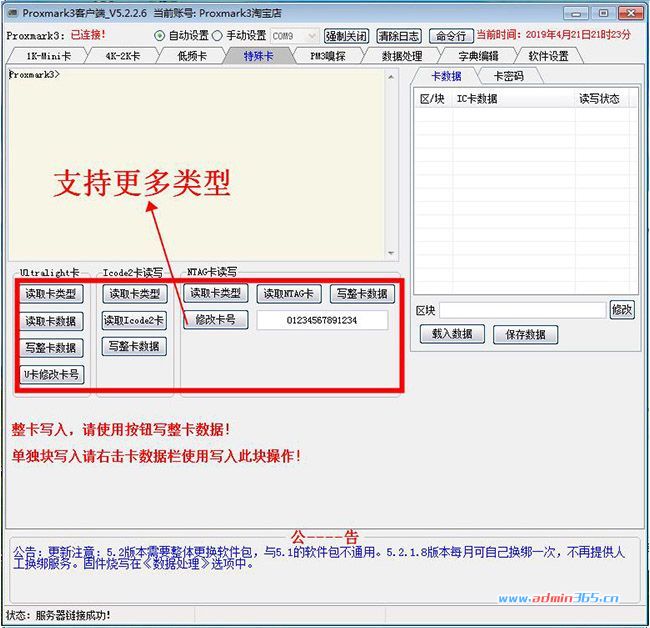Click the IC卡数据 column header

[x=513, y=99]
